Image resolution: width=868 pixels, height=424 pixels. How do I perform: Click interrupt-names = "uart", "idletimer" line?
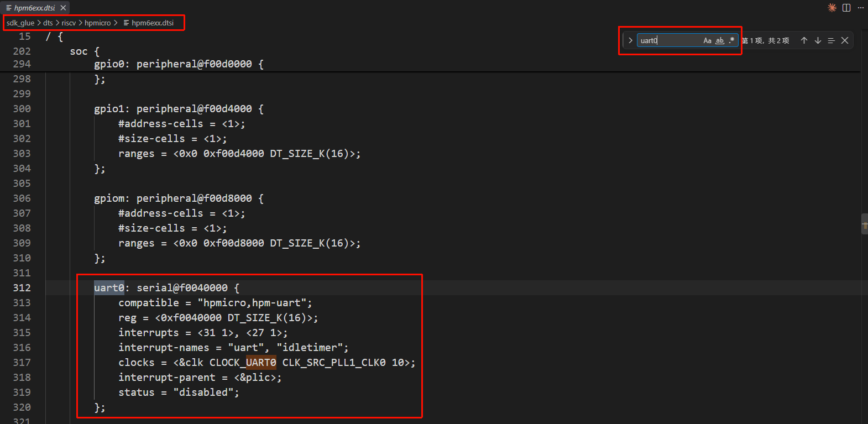tap(233, 348)
